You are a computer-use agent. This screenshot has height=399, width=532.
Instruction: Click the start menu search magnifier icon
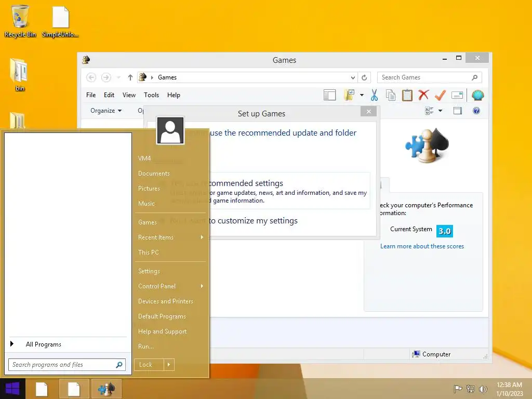point(119,365)
